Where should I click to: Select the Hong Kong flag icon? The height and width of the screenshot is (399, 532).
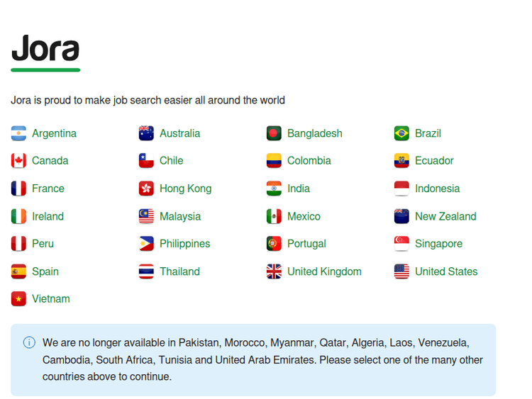click(x=146, y=189)
